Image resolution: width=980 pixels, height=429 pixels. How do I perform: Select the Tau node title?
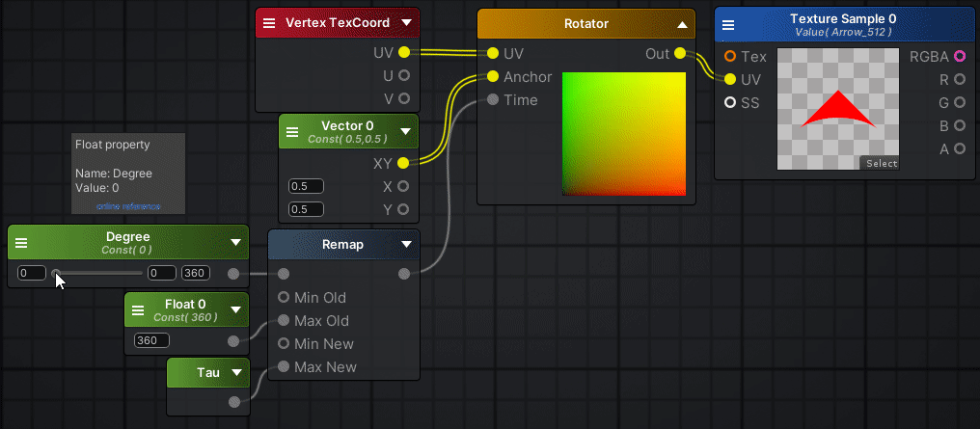coord(208,373)
